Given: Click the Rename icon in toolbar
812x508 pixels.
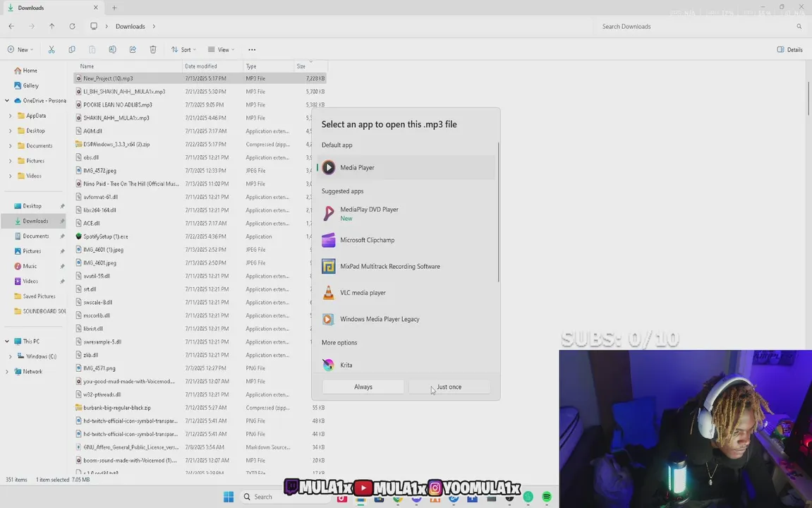Looking at the screenshot, I should [x=112, y=49].
